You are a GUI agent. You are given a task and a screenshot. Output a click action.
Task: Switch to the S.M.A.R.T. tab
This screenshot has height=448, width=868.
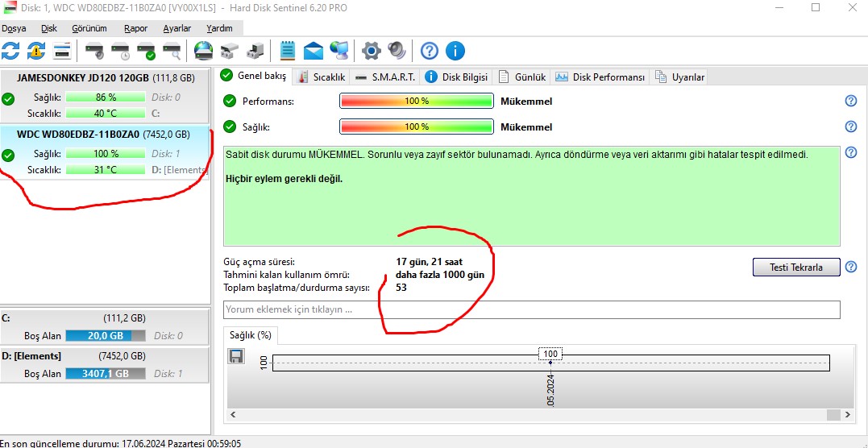[386, 77]
